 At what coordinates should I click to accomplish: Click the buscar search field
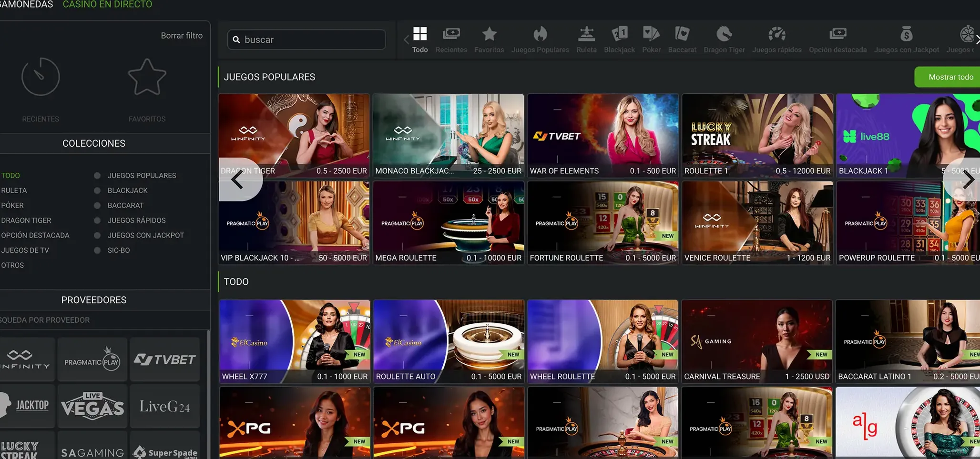[x=306, y=40]
